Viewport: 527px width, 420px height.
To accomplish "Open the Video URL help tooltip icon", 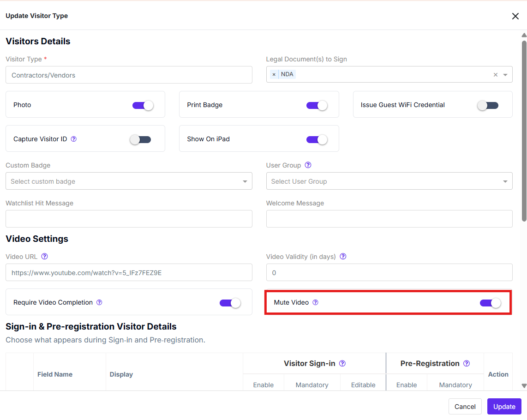I will click(44, 257).
